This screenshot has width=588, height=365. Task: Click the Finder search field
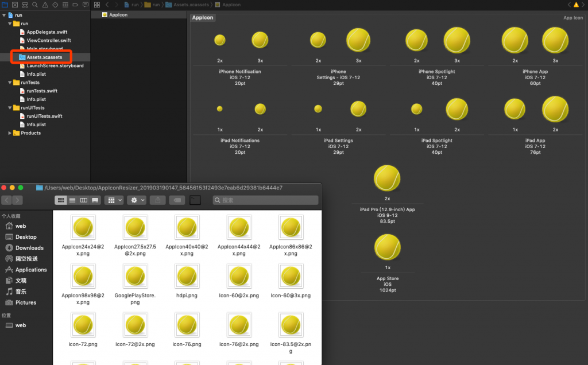tap(265, 200)
